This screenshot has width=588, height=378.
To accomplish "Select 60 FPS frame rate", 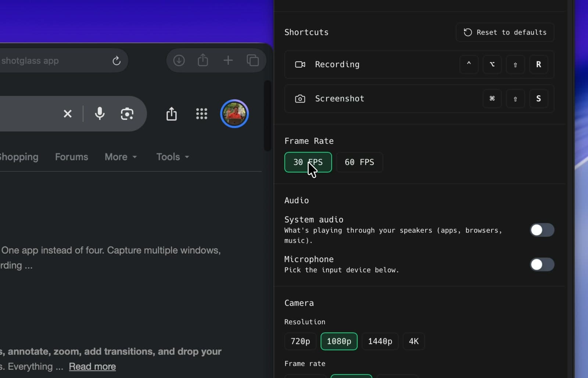I will pos(359,162).
